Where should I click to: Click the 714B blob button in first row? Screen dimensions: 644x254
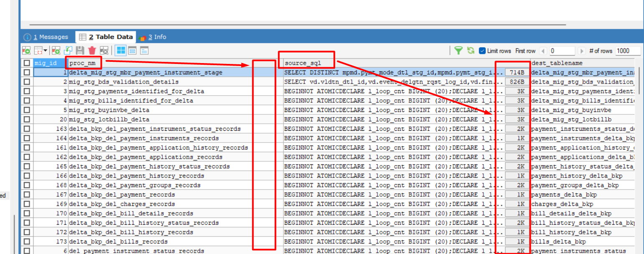tap(517, 72)
